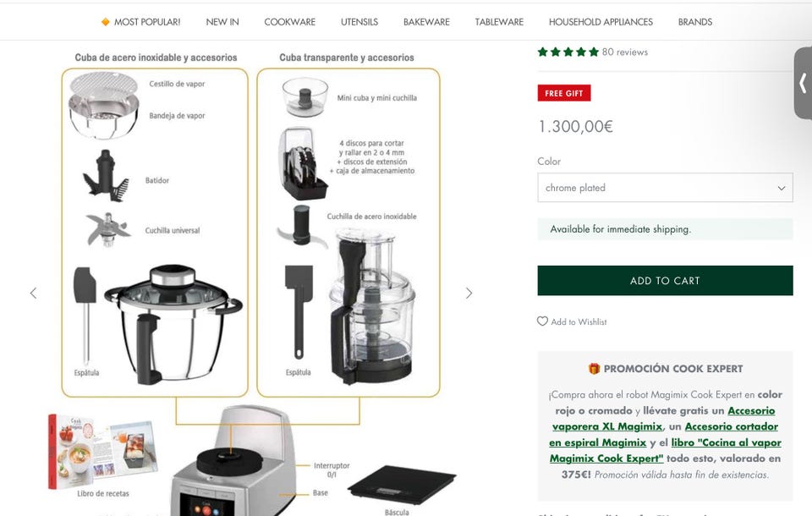Image resolution: width=812 pixels, height=516 pixels.
Task: Click the heart wishlist icon
Action: [x=542, y=321]
